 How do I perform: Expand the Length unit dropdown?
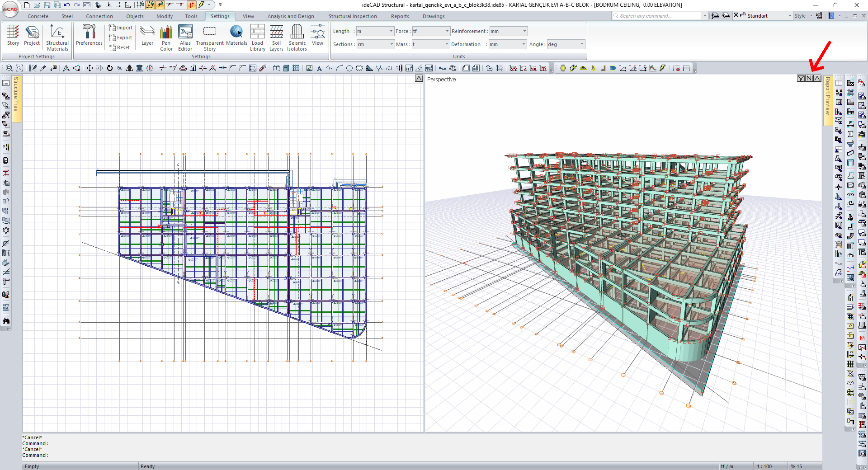(391, 31)
